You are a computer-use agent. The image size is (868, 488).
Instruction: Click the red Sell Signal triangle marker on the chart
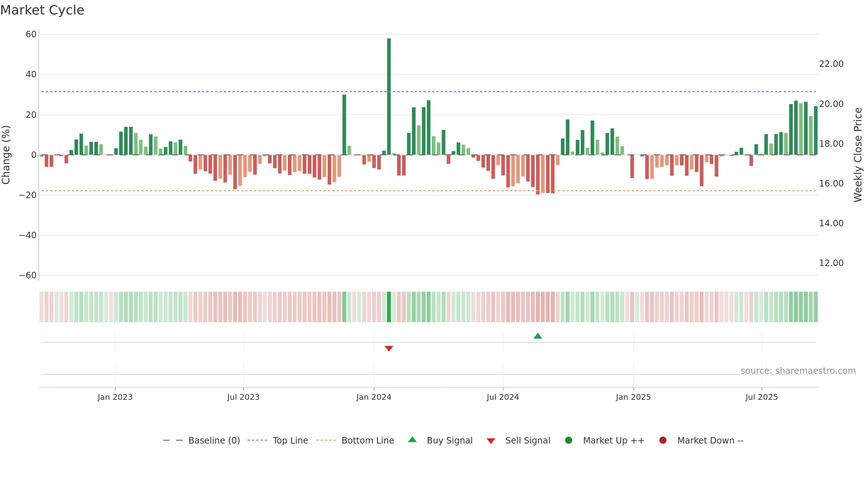click(389, 348)
